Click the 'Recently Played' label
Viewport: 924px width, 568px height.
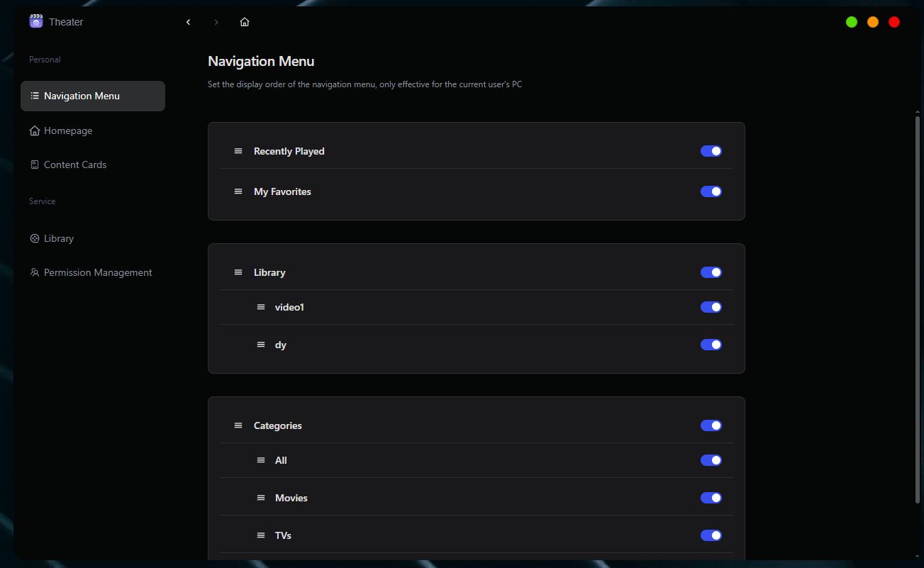coord(289,151)
